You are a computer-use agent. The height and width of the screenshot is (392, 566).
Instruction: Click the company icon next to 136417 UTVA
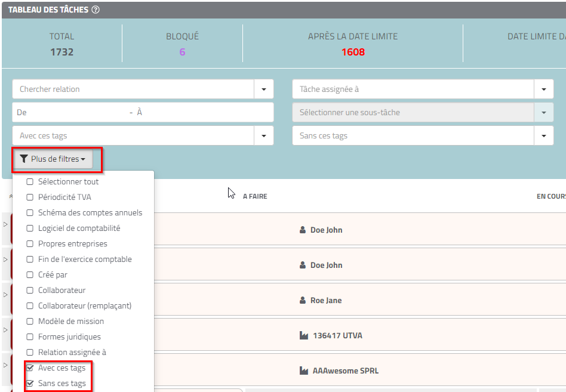coord(303,336)
